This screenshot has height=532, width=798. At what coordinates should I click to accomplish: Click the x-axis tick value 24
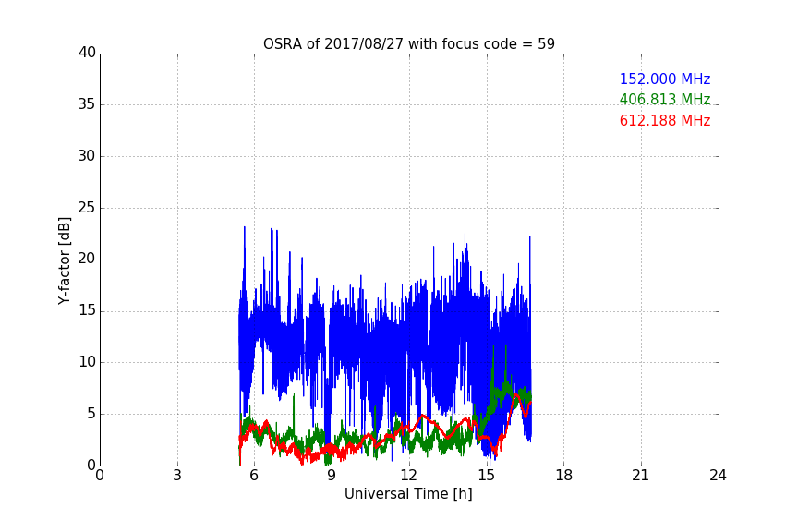coord(718,476)
